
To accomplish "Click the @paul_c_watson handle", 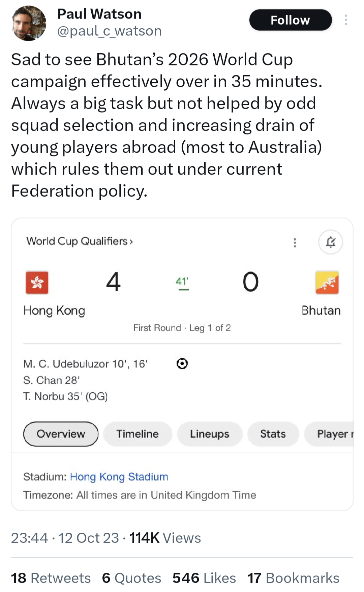I will 110,31.
